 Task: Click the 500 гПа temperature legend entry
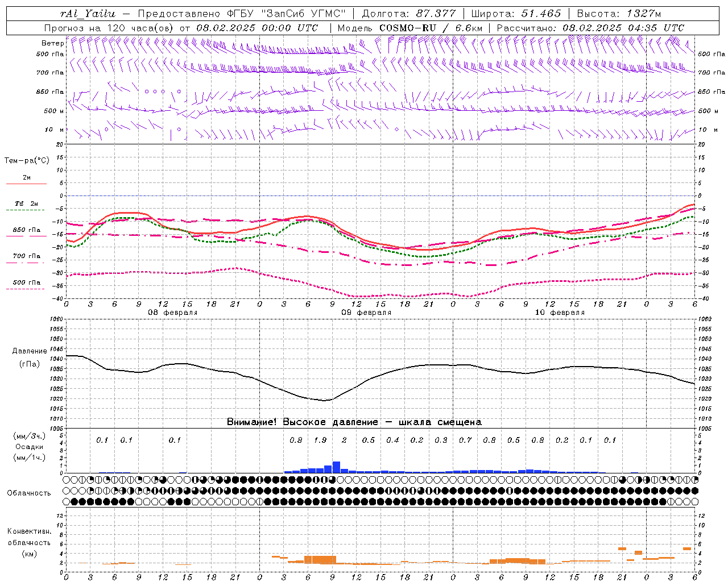(27, 282)
